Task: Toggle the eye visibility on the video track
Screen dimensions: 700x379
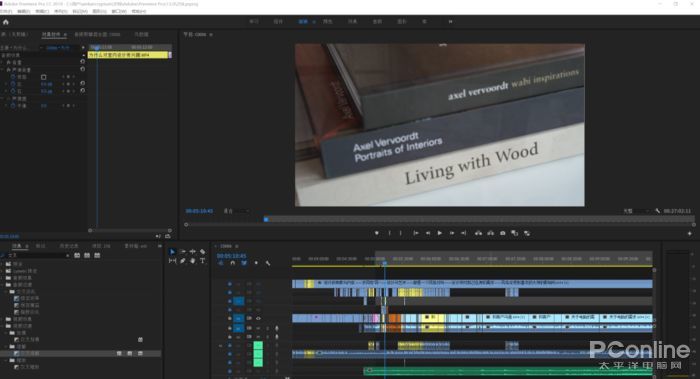Action: point(258,318)
